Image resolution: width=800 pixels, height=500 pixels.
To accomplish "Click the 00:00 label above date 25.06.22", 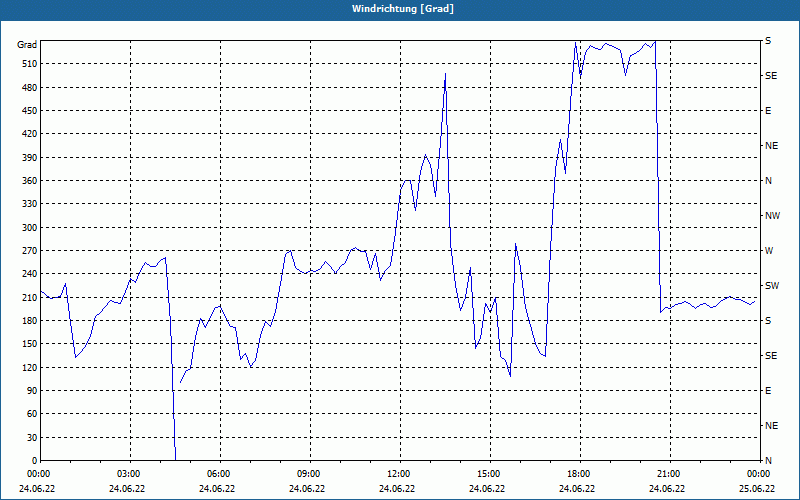I will pyautogui.click(x=757, y=473).
